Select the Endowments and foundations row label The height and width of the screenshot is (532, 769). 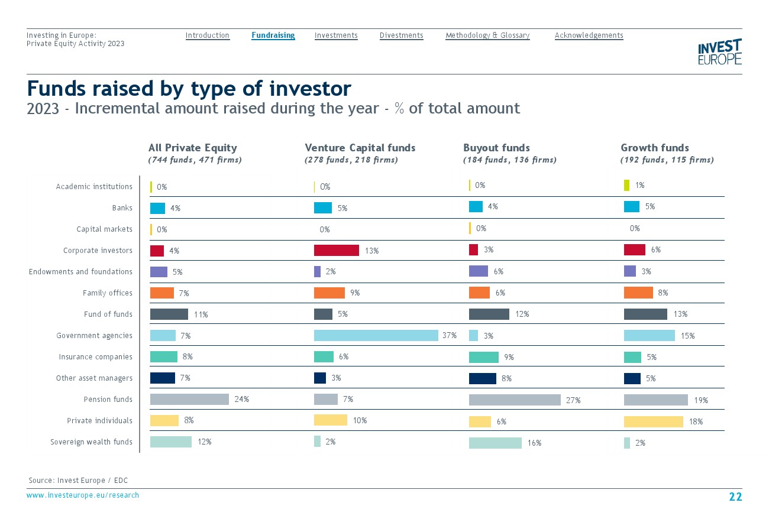point(80,272)
